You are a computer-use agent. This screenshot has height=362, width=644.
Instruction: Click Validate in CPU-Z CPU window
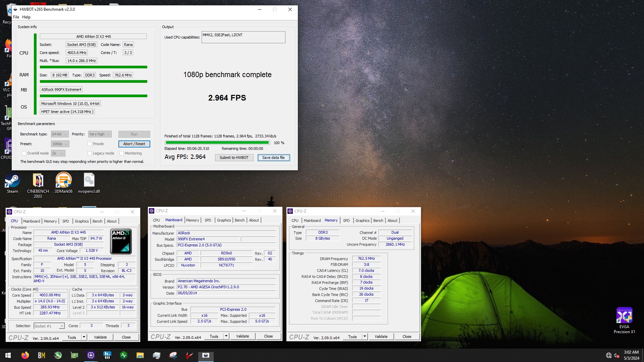[x=100, y=337]
